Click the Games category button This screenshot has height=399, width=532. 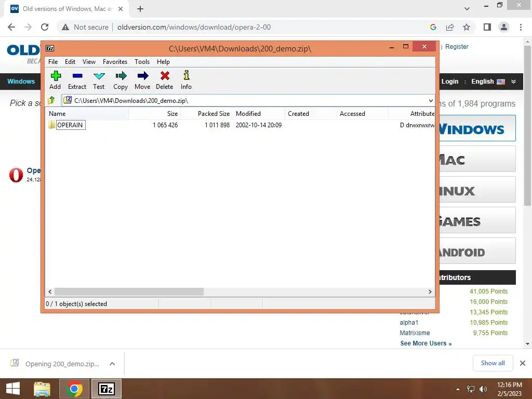pos(478,220)
